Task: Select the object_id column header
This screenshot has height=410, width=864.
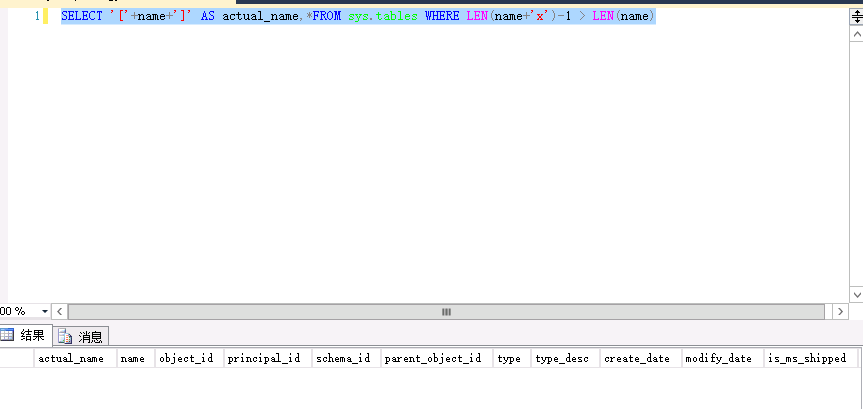Action: coord(190,359)
